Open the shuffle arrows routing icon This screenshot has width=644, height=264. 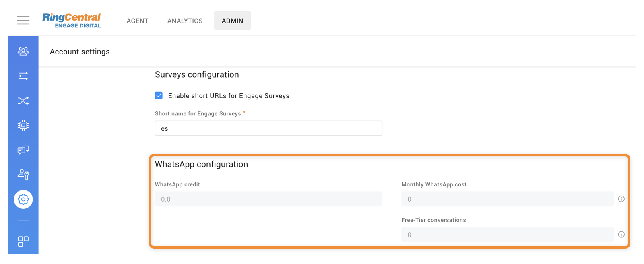coord(23,101)
